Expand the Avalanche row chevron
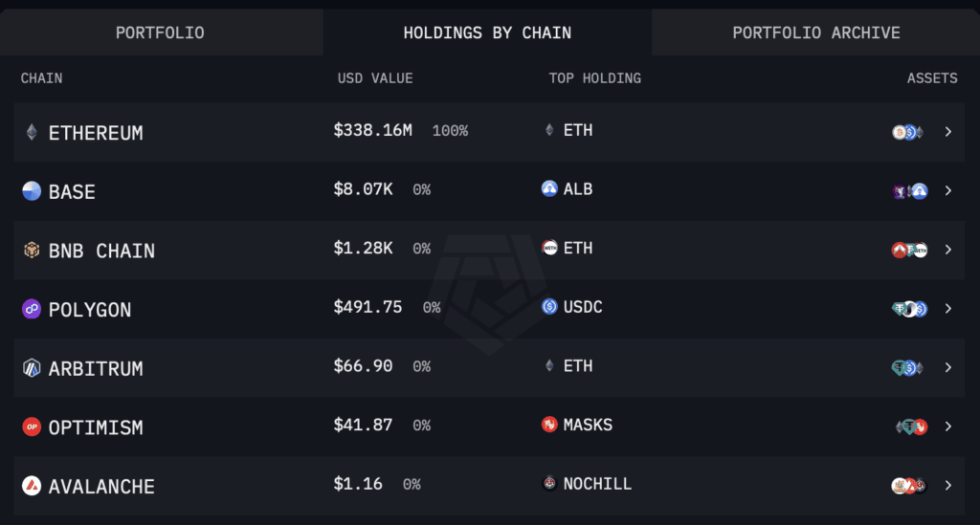 (948, 486)
